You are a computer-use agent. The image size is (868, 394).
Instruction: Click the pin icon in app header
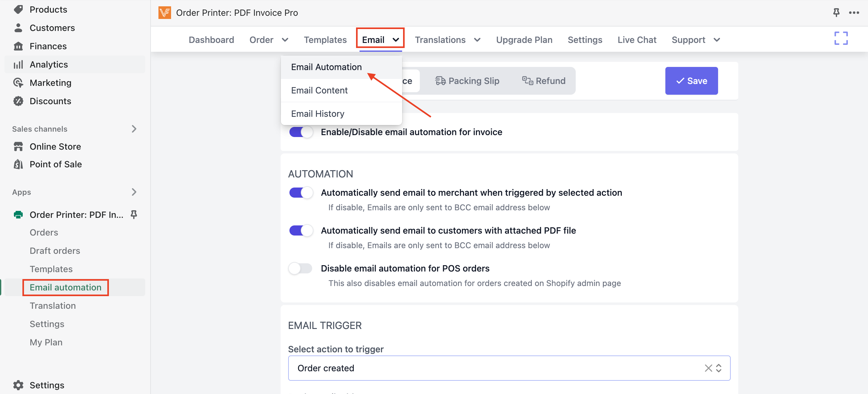click(x=836, y=13)
